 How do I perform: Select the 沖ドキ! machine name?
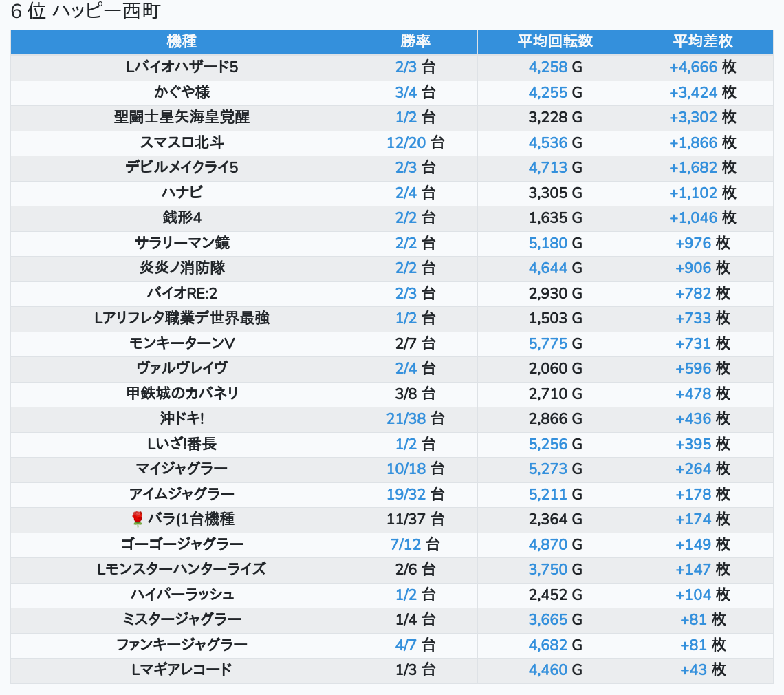click(182, 419)
